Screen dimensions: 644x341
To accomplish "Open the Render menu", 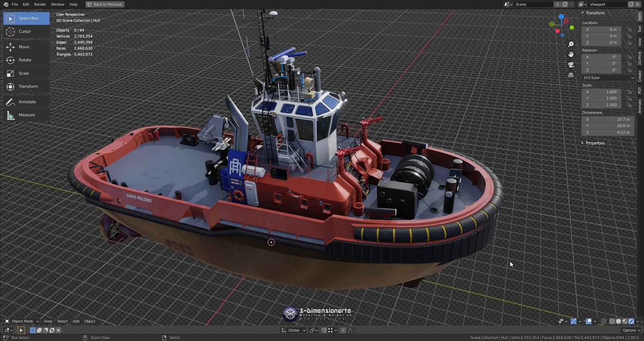I will [40, 4].
